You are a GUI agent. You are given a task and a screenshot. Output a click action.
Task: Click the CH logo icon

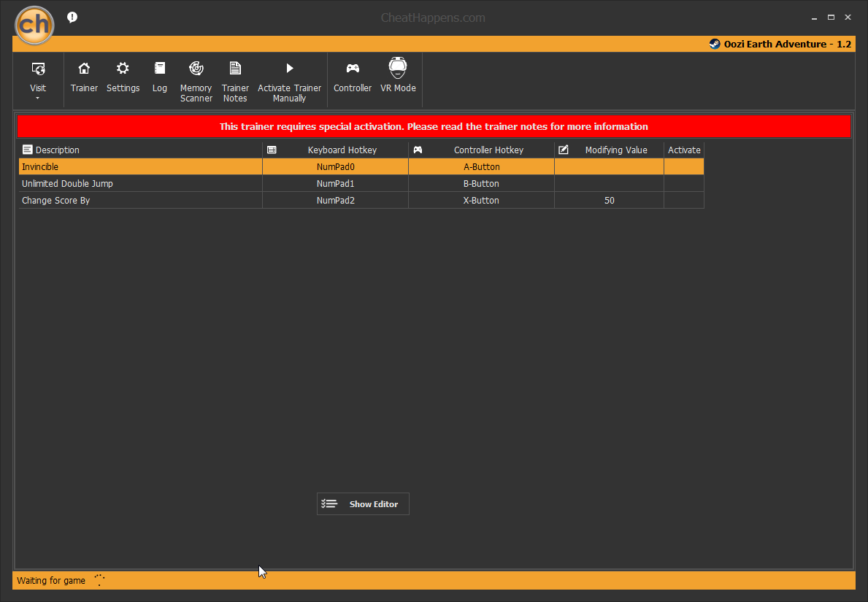click(34, 25)
